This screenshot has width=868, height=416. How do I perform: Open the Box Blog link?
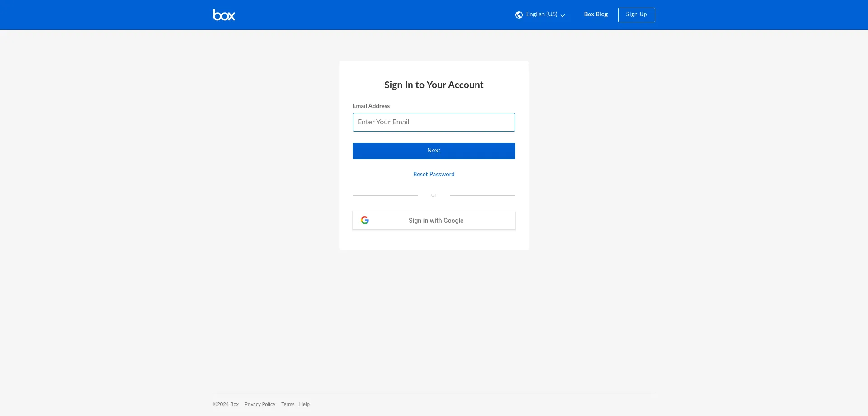tap(595, 14)
